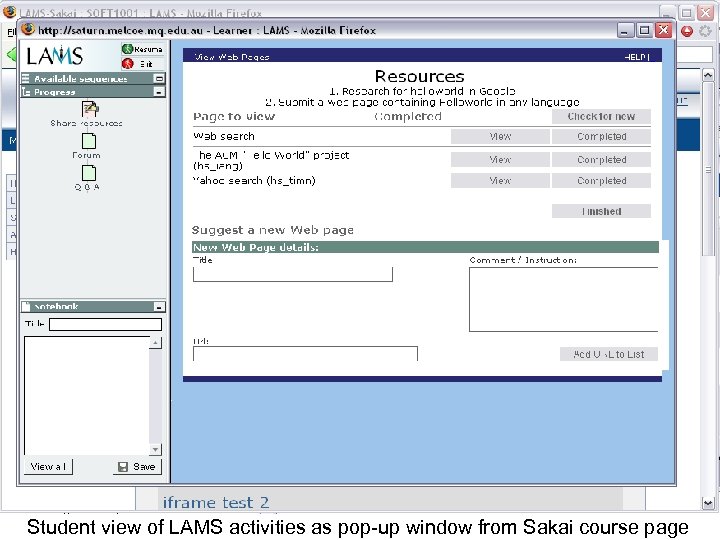
Task: Click the Firefox icon in Learner window title
Action: tap(28, 29)
